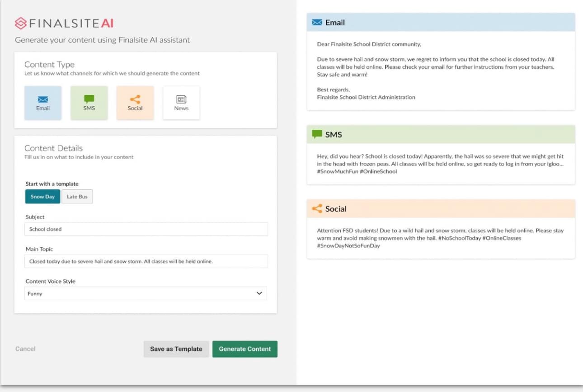The image size is (583, 392).
Task: Select the Social share content tile
Action: tap(135, 103)
